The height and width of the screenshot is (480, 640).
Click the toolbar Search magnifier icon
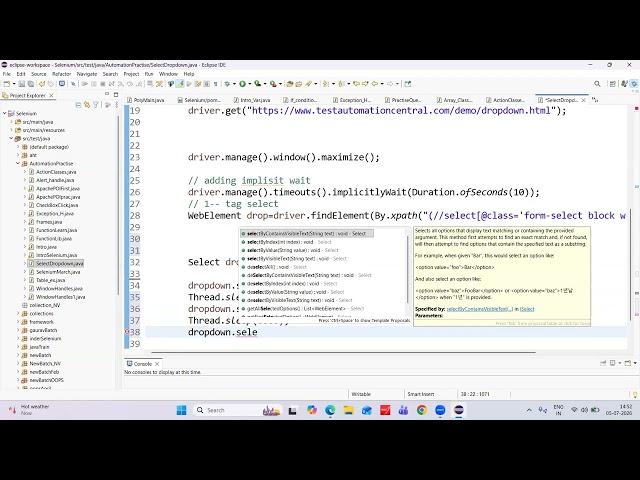[597, 84]
